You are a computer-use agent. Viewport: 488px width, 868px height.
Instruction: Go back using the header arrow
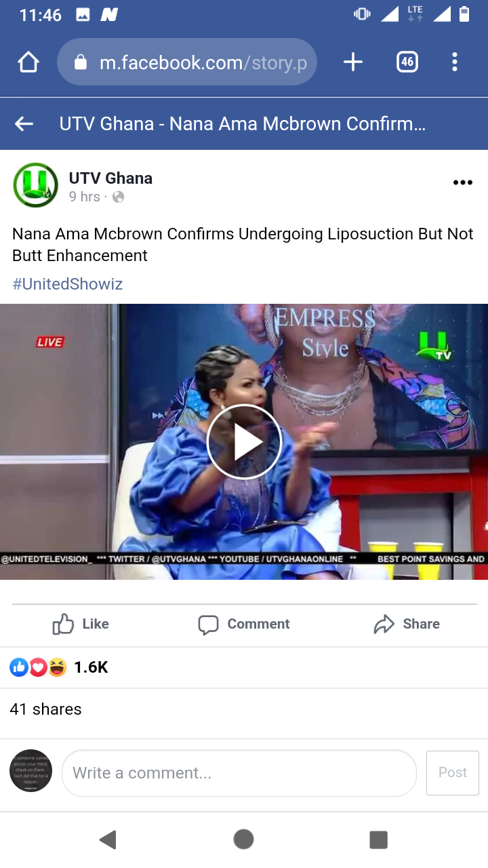24,123
